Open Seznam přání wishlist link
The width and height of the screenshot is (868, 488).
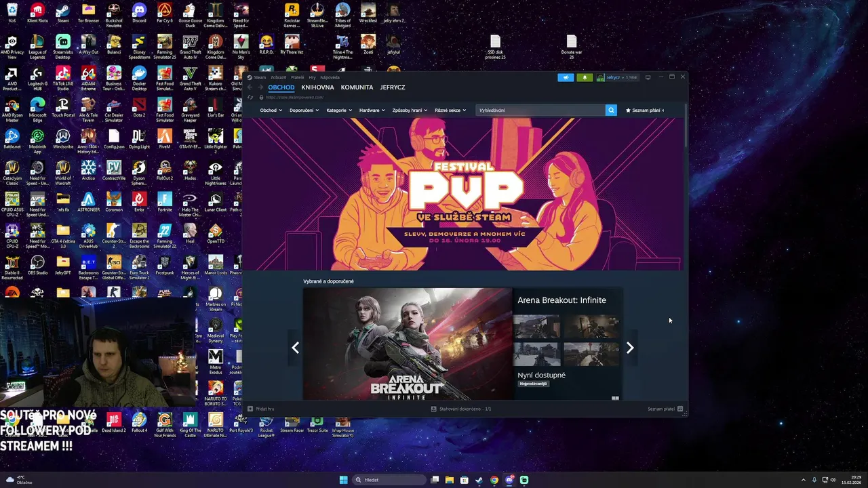click(x=645, y=110)
